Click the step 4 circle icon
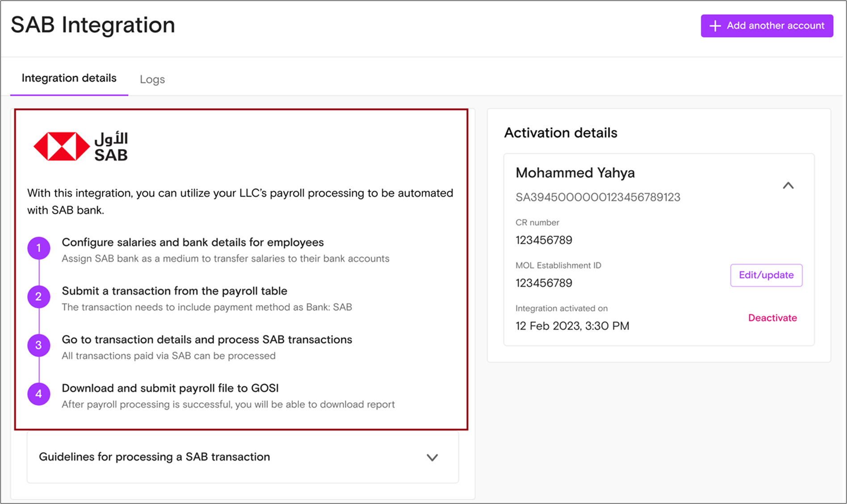847x504 pixels. (39, 394)
